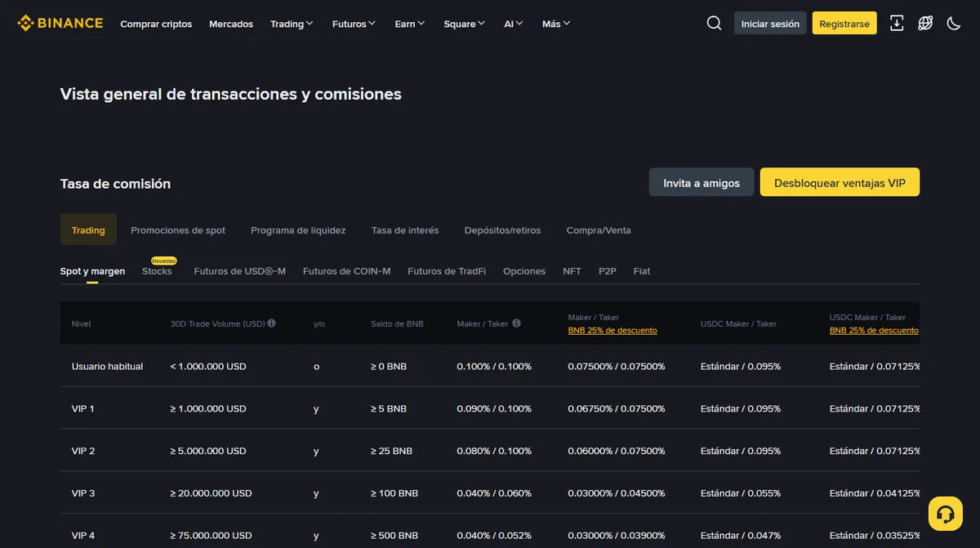
Task: Expand the Trading menu
Action: click(x=292, y=24)
